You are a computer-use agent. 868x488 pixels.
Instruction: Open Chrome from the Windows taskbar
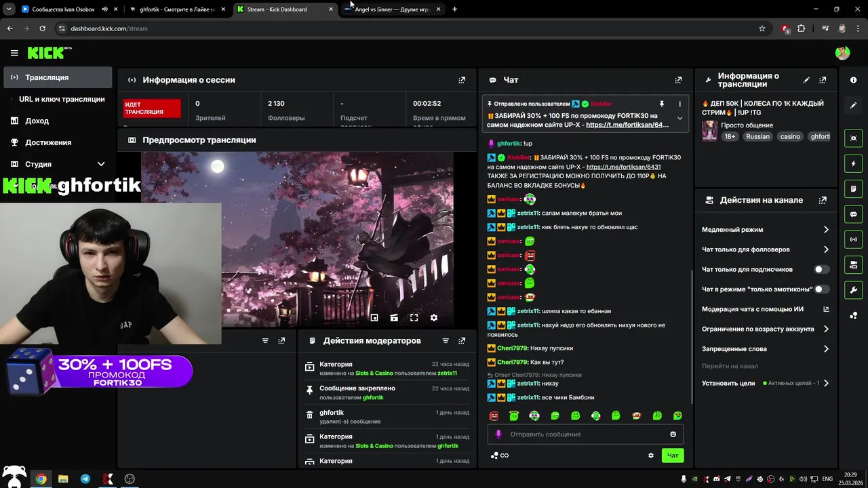click(x=41, y=479)
